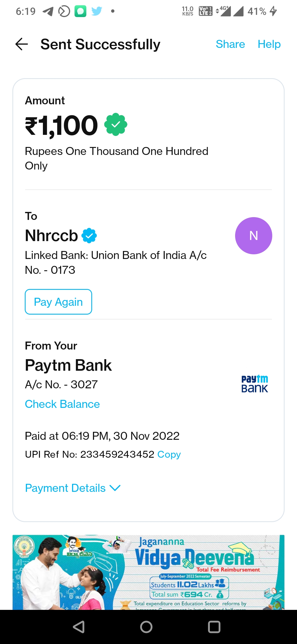Tap the green chat notification icon
This screenshot has height=644, width=297.
point(80,11)
